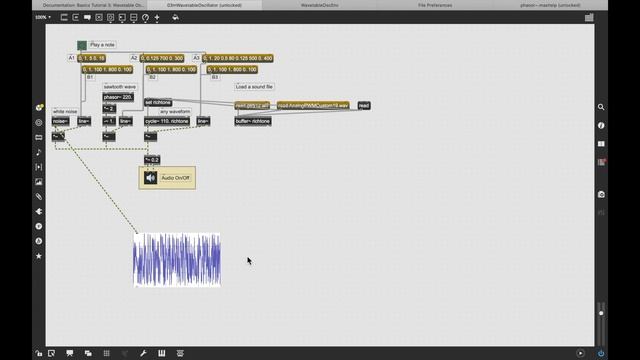
Task: Switch to the phasor~ maxhelp tab
Action: [x=550, y=5]
